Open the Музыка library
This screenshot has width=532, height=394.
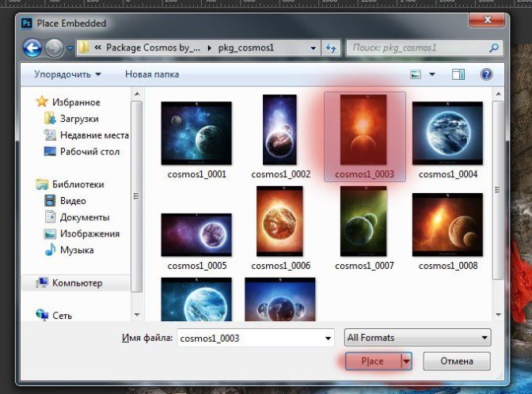77,250
